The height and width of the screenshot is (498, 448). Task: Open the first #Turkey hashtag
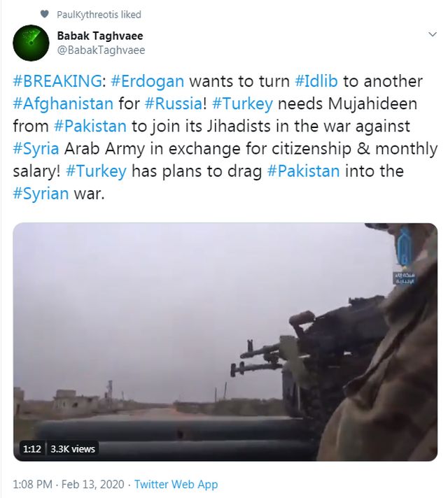coord(242,104)
